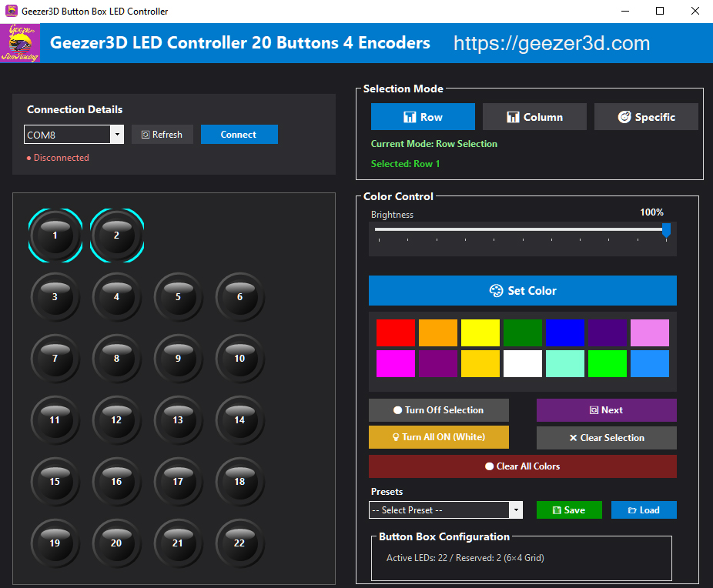Save the current preset
Viewport: 713px width, 588px height.
568,510
